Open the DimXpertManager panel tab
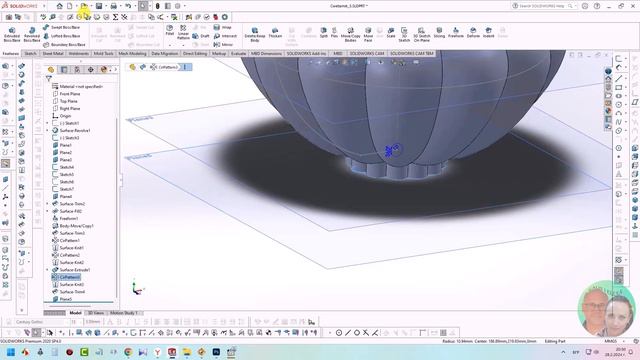This screenshot has width=640, height=360. [91, 70]
